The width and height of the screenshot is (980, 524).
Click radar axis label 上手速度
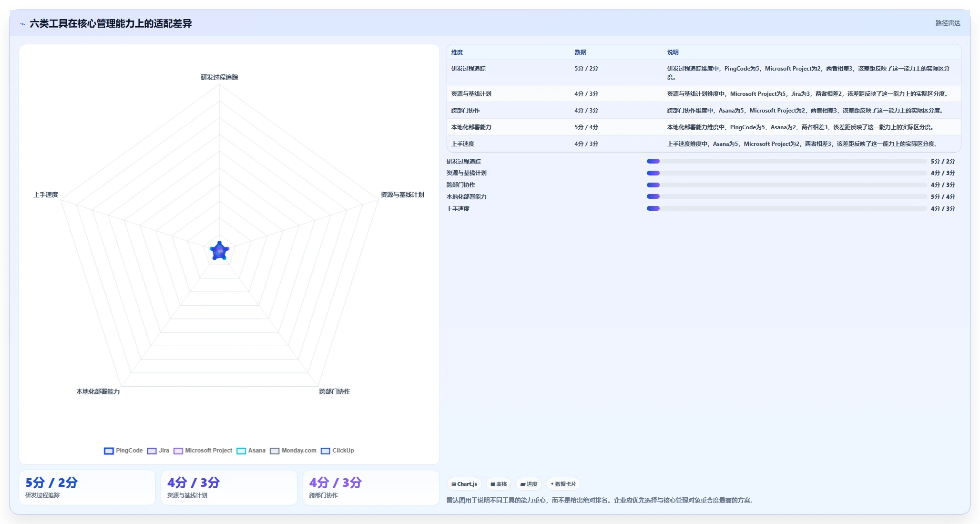pyautogui.click(x=46, y=195)
